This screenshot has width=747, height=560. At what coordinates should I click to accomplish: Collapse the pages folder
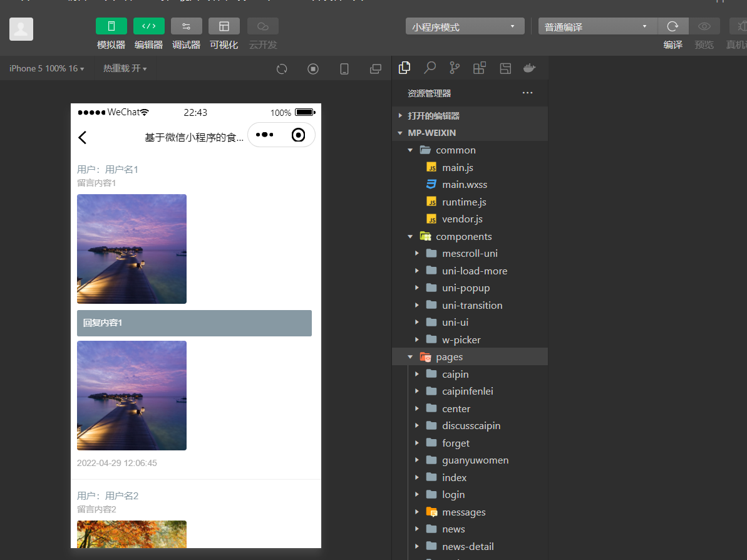tap(470, 357)
